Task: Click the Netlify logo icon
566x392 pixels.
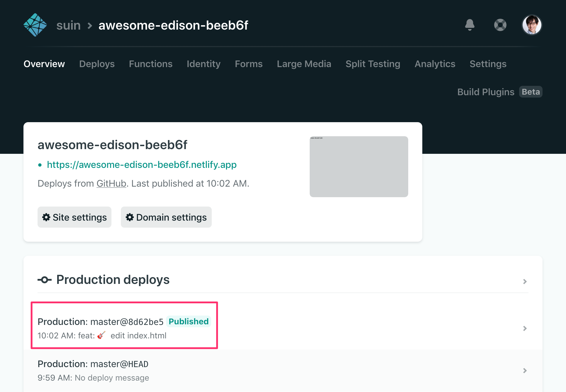Action: coord(35,25)
